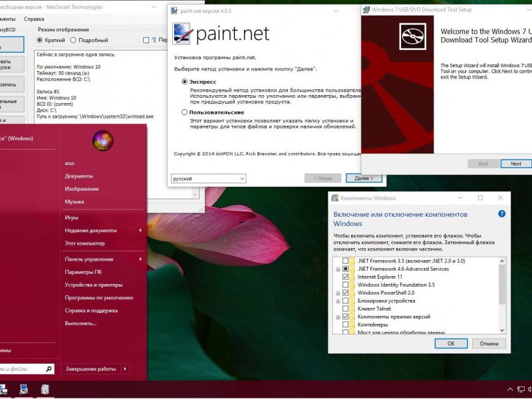Select the Подробный display mode in EasyBCD
The height and width of the screenshot is (399, 532).
click(73, 40)
